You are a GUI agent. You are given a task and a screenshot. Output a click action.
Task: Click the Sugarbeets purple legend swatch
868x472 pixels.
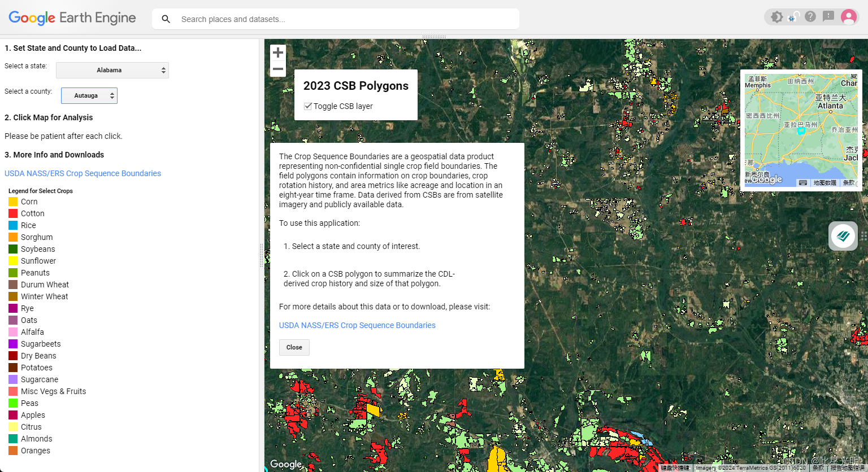13,344
